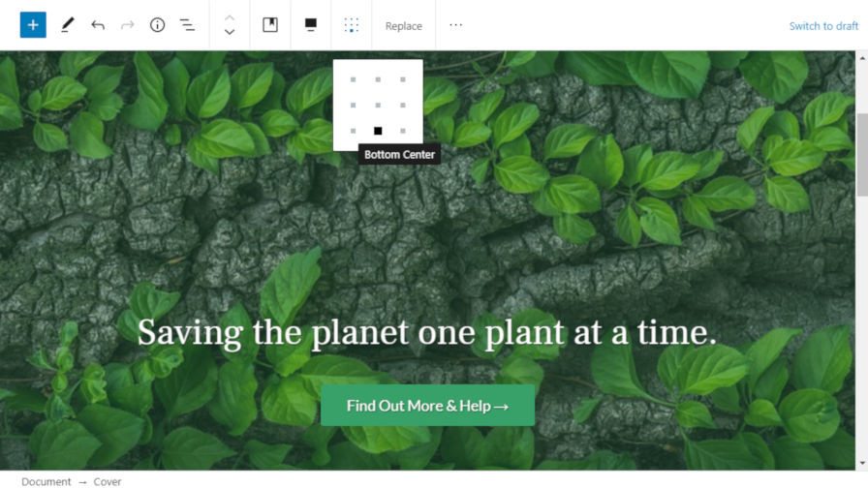Open the List View outline
868x488 pixels.
(187, 25)
